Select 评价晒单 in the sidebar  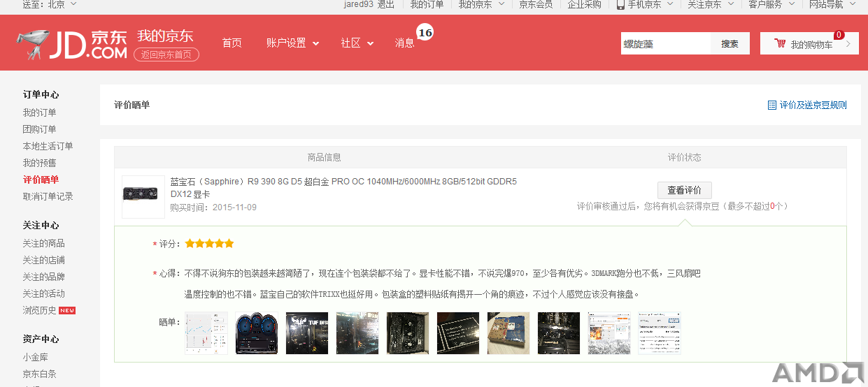point(41,180)
